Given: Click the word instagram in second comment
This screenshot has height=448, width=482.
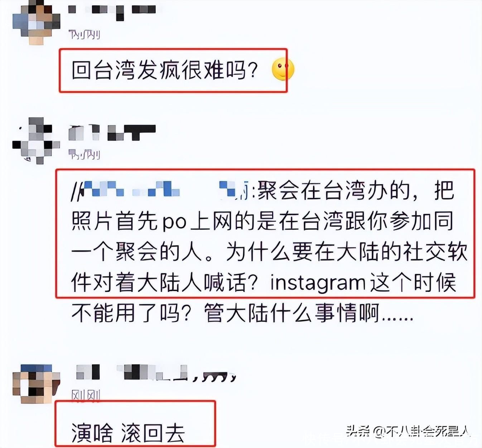Looking at the screenshot, I should [x=318, y=283].
